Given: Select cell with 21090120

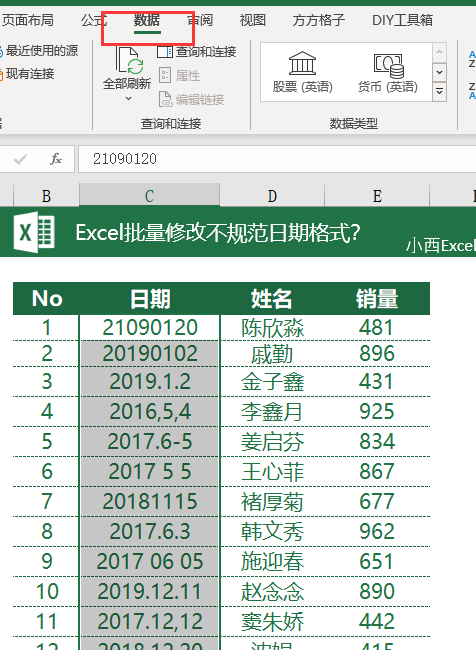Looking at the screenshot, I should [149, 327].
